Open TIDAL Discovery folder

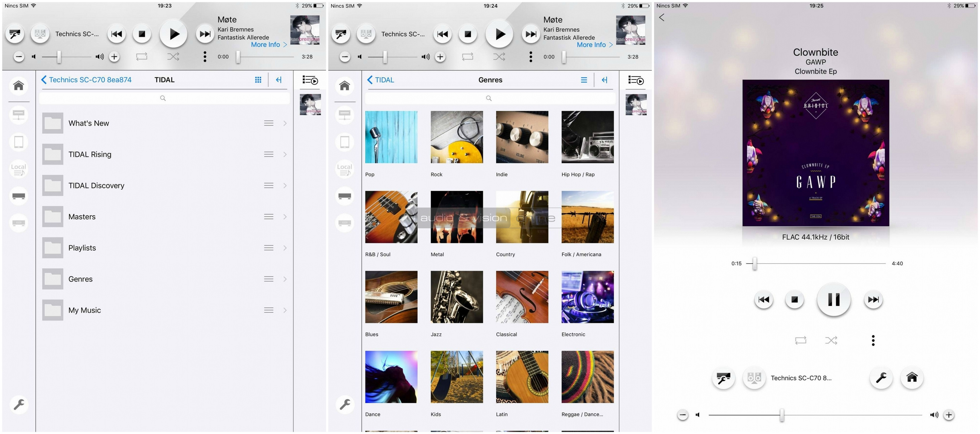165,186
